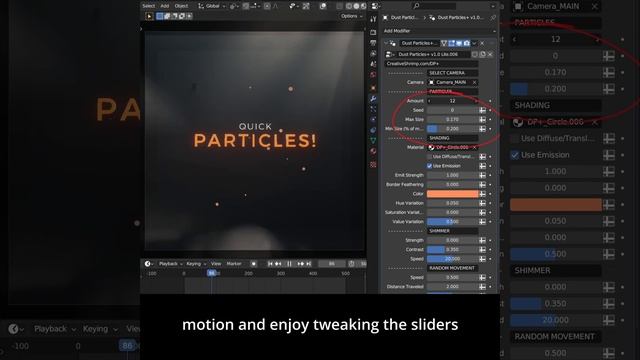Unlink the Dust Particles+ v1.0 Lite.006 node group

(490, 54)
